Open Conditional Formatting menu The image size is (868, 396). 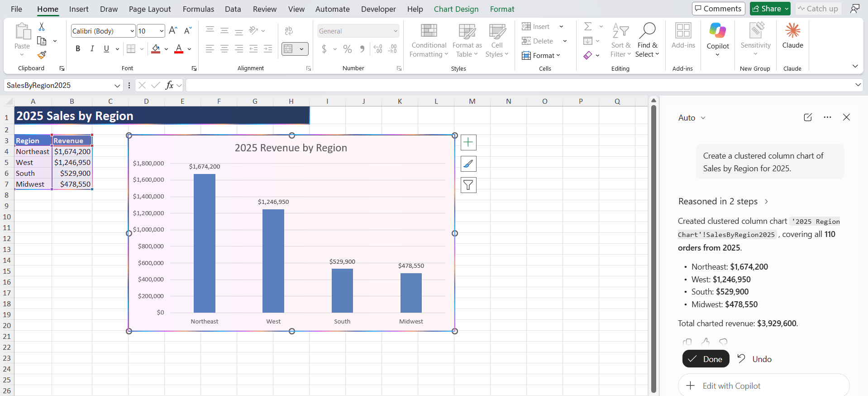click(x=429, y=40)
